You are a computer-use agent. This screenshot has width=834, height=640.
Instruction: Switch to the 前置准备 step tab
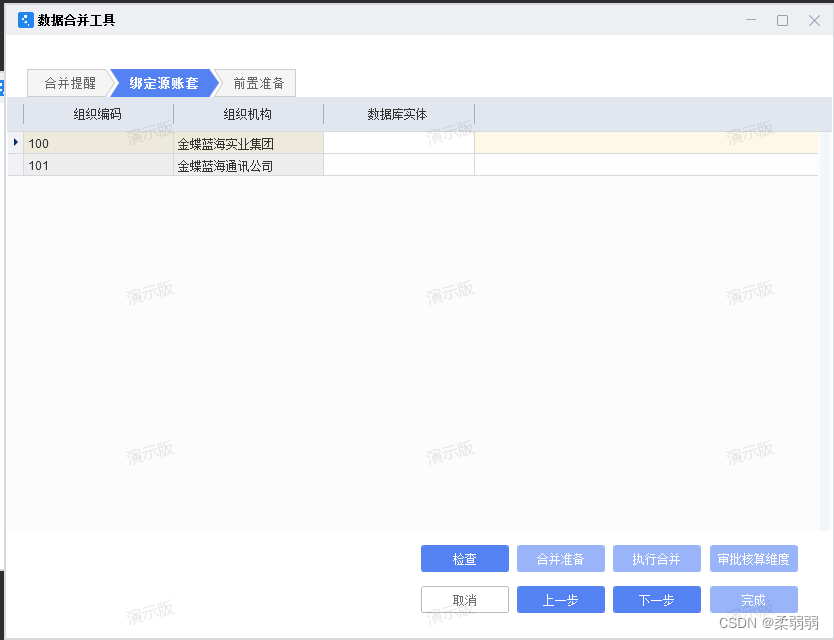click(256, 83)
